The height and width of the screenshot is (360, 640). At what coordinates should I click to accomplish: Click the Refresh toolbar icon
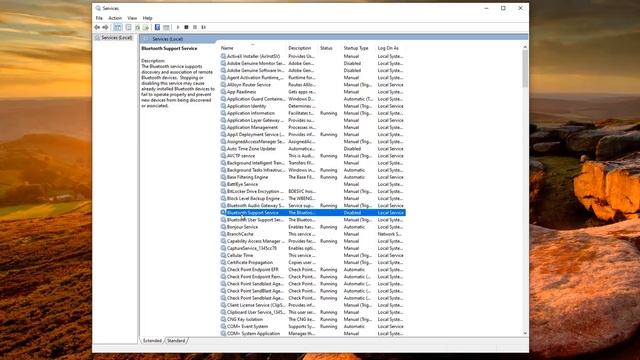click(x=137, y=27)
